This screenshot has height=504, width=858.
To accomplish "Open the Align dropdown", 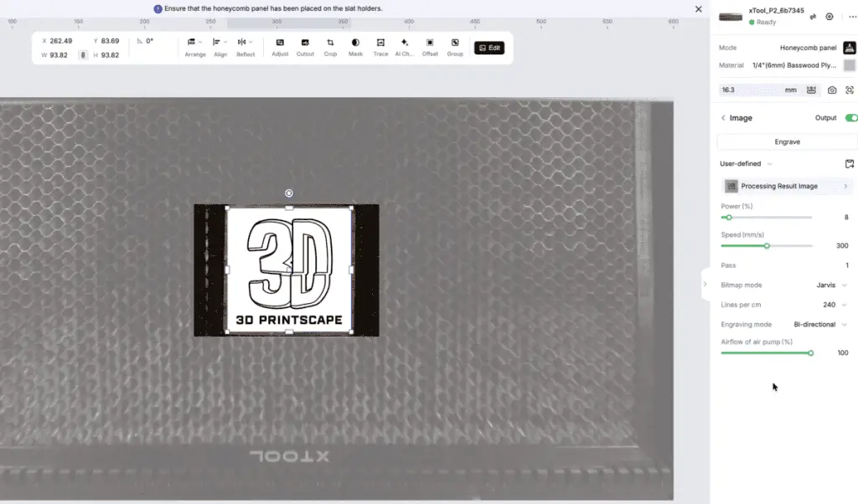I will [220, 48].
